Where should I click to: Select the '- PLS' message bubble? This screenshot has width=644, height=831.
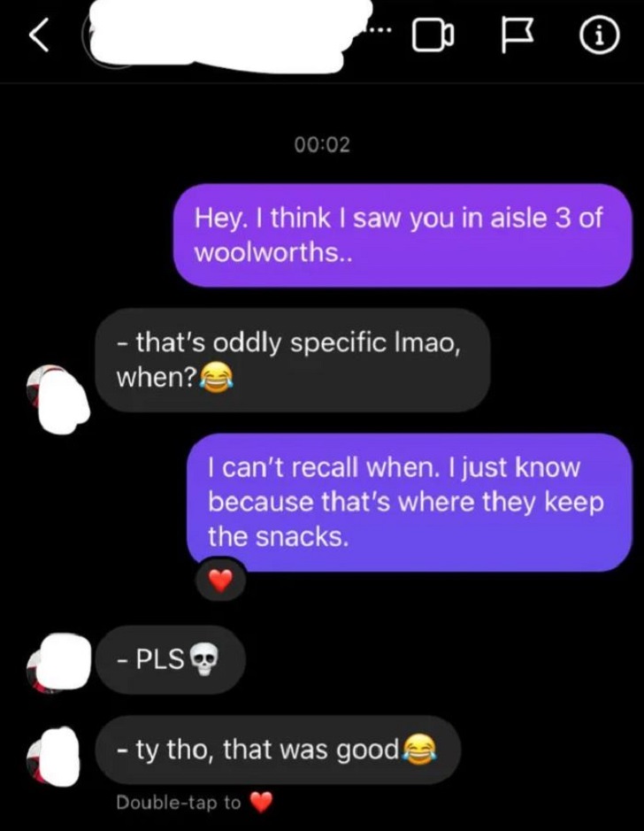click(171, 660)
